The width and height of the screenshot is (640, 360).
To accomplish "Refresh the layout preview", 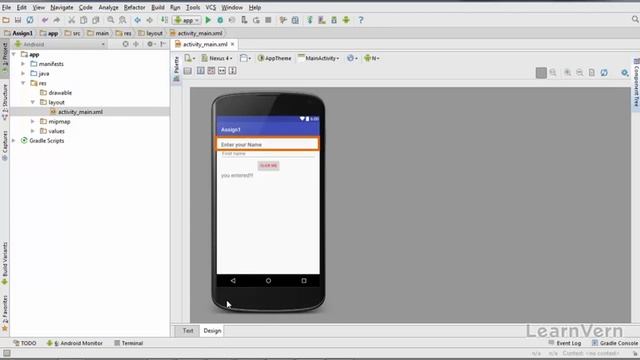I will pyautogui.click(x=604, y=73).
